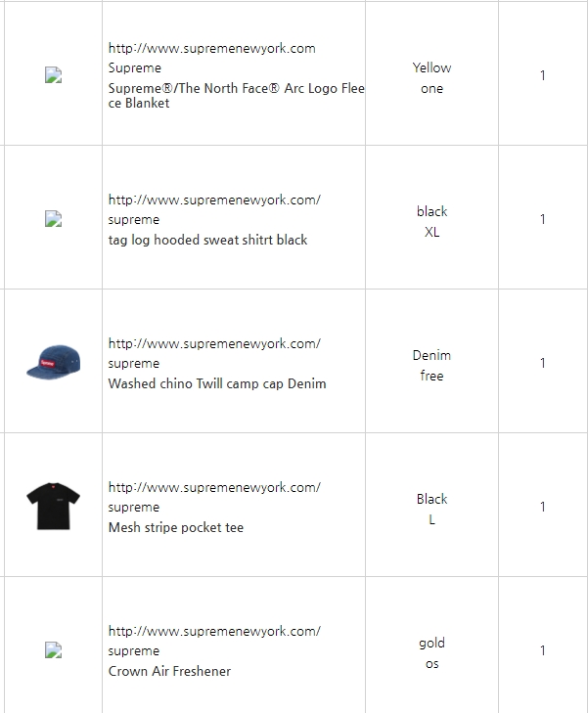The width and height of the screenshot is (588, 713).
Task: Open the denim camp cap thumbnail
Action: tap(53, 363)
